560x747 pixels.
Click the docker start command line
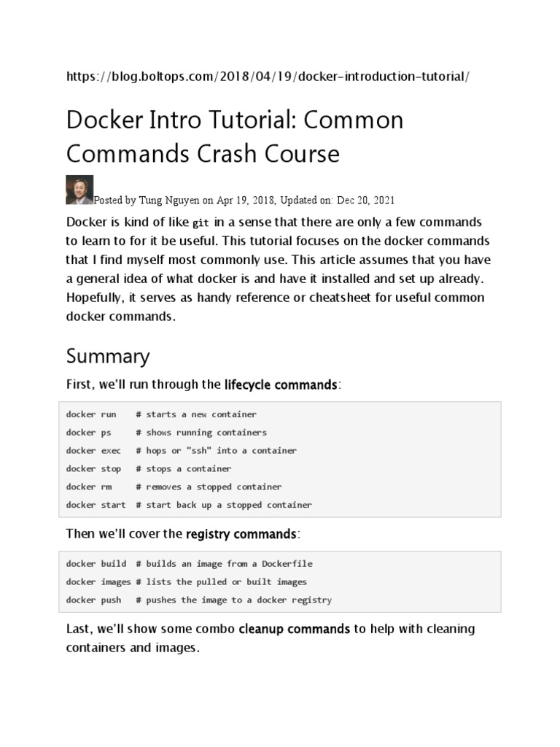[x=188, y=505]
